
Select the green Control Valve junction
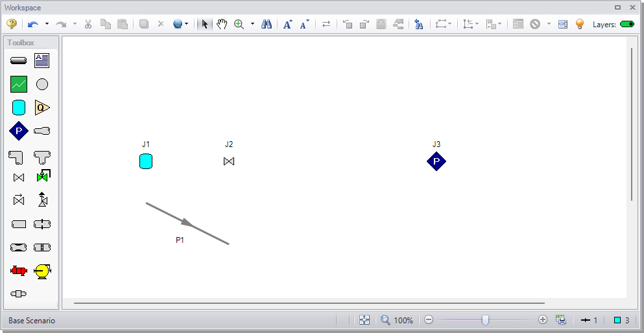point(43,176)
